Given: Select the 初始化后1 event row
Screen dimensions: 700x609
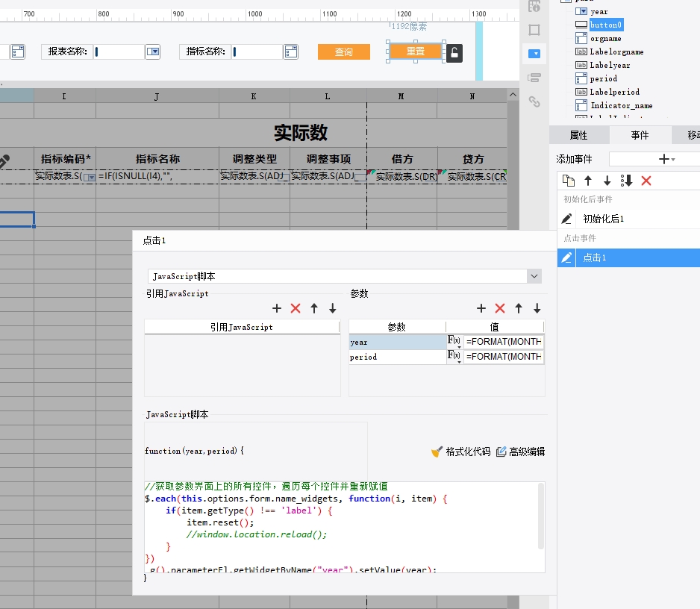Looking at the screenshot, I should 628,219.
